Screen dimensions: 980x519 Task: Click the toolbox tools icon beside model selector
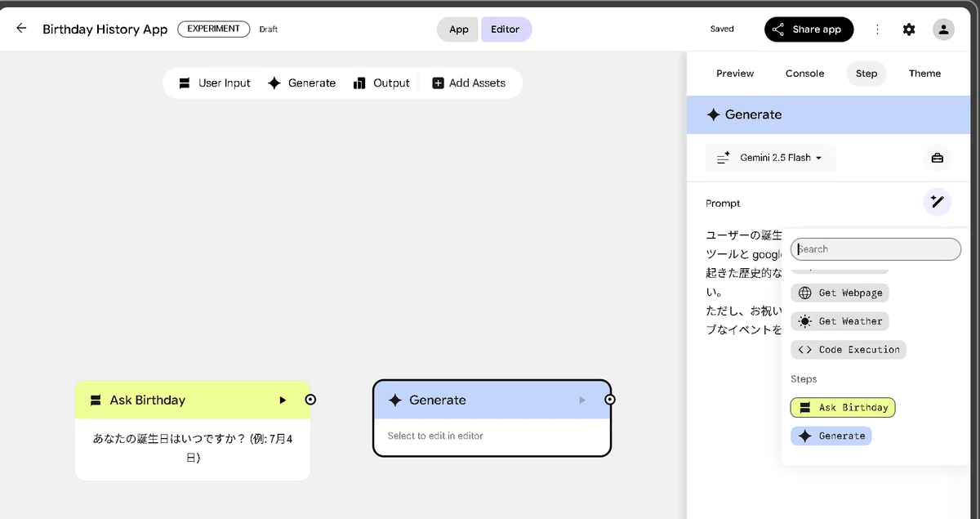click(x=938, y=158)
